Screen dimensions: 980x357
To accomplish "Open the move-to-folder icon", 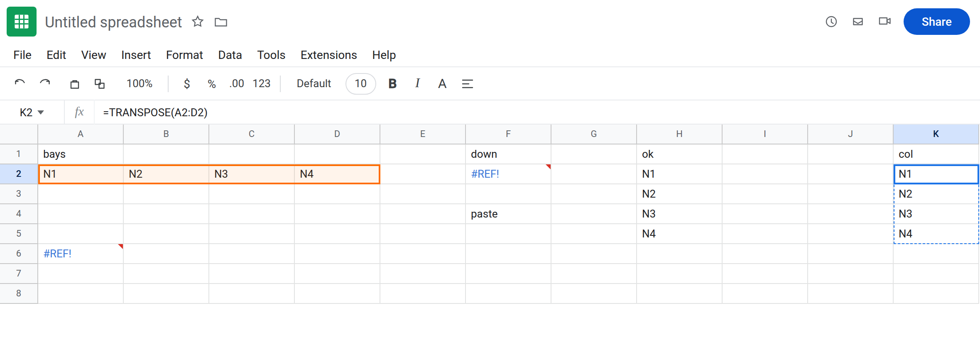I will [221, 22].
